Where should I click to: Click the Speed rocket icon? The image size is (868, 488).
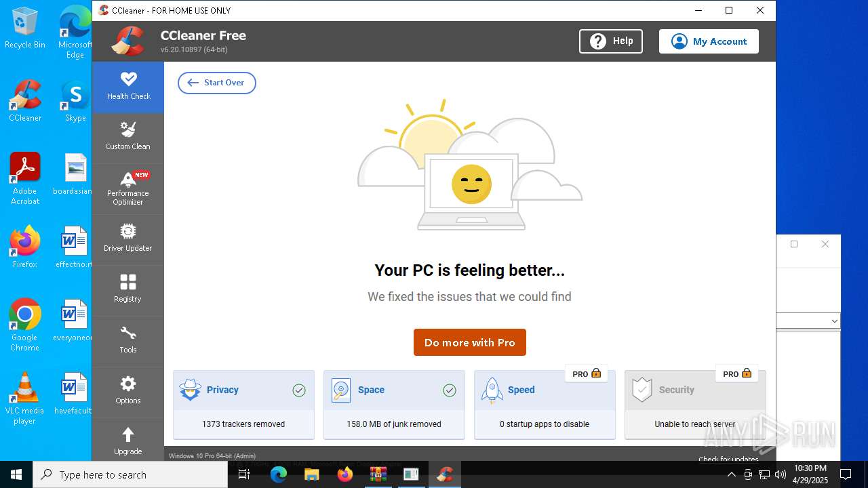pyautogui.click(x=492, y=390)
